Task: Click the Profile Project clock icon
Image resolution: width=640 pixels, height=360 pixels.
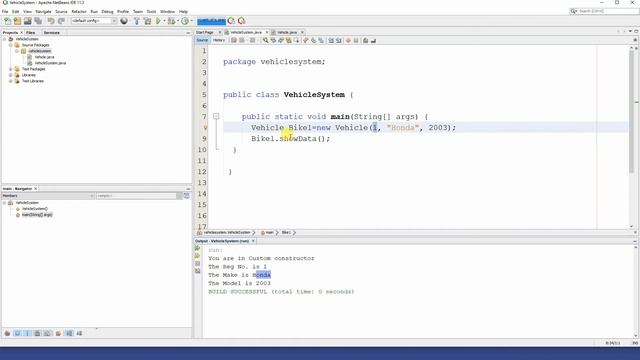Action: click(x=185, y=21)
